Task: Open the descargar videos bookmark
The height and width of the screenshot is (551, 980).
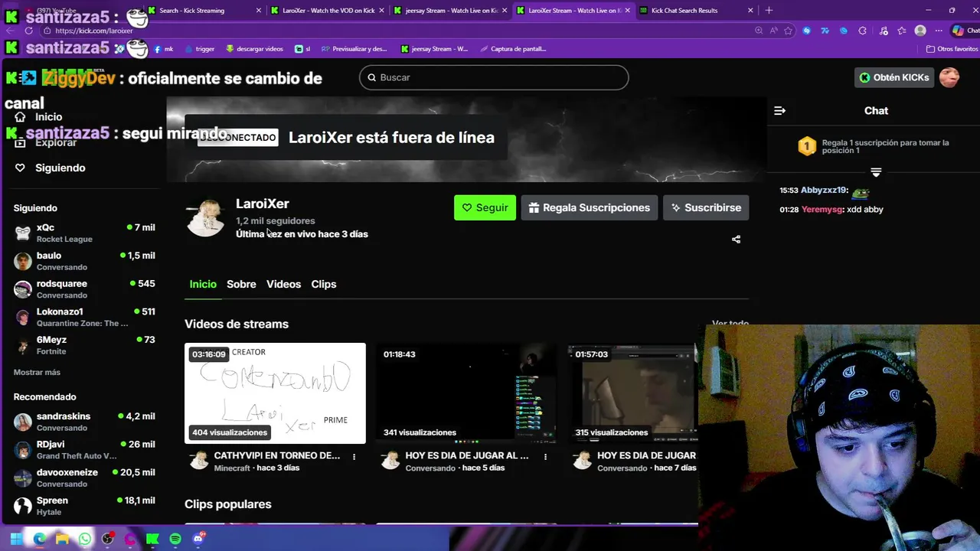Action: click(x=254, y=49)
